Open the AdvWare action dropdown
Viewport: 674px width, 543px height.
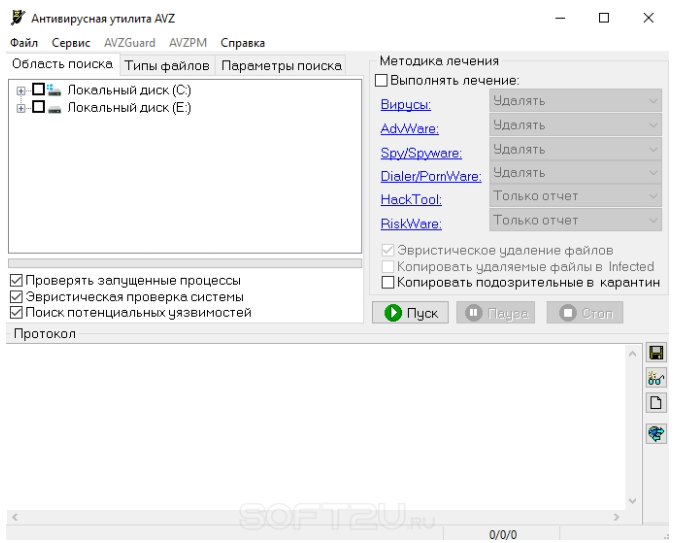point(575,125)
